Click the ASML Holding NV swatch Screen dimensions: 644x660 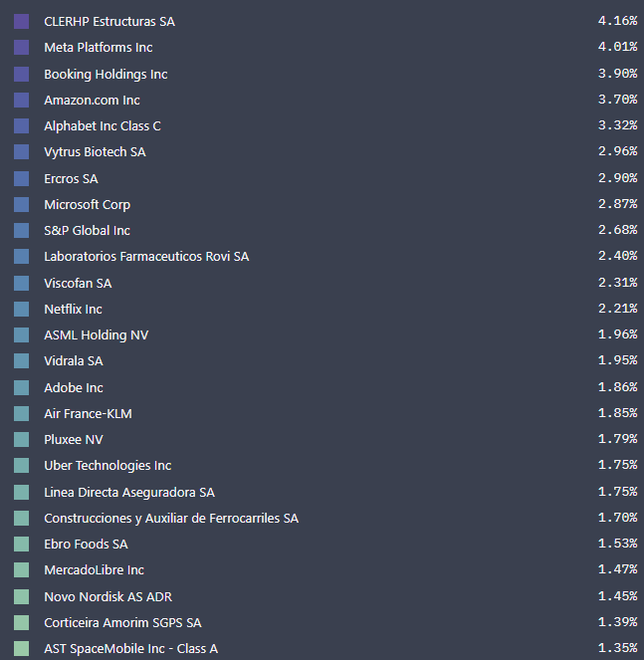pyautogui.click(x=22, y=335)
